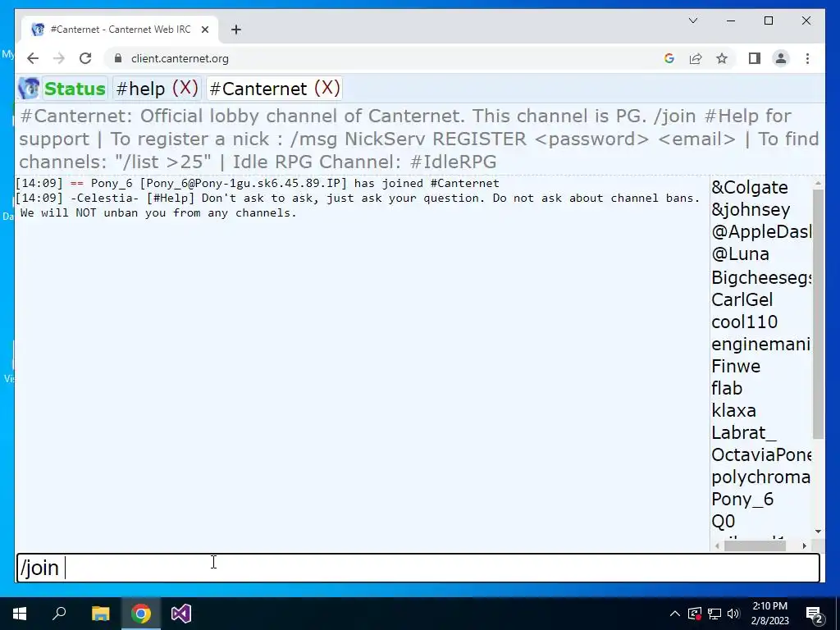Select user @AppleDash in nick list

pyautogui.click(x=761, y=232)
